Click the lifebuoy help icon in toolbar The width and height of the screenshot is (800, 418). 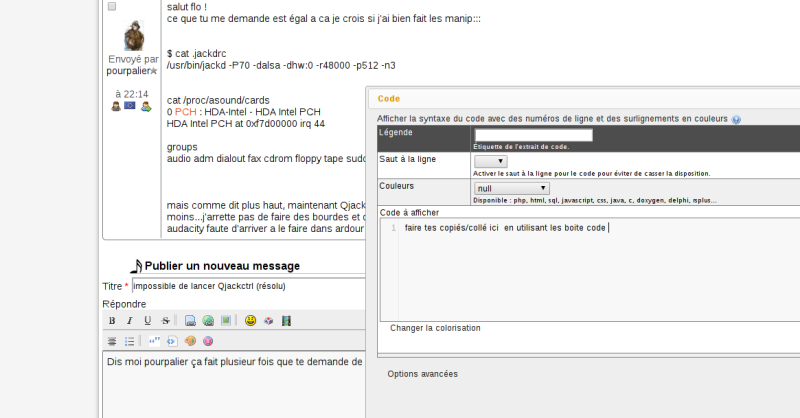coord(208,341)
